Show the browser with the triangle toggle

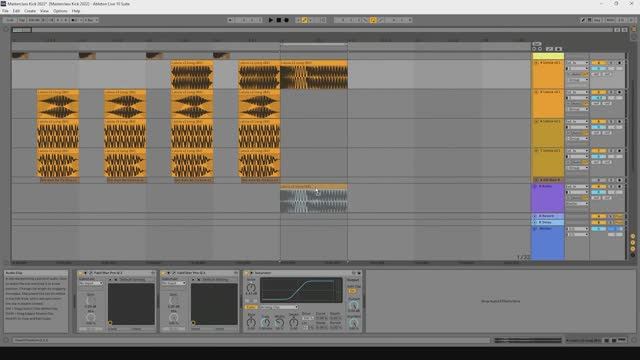pyautogui.click(x=6, y=29)
